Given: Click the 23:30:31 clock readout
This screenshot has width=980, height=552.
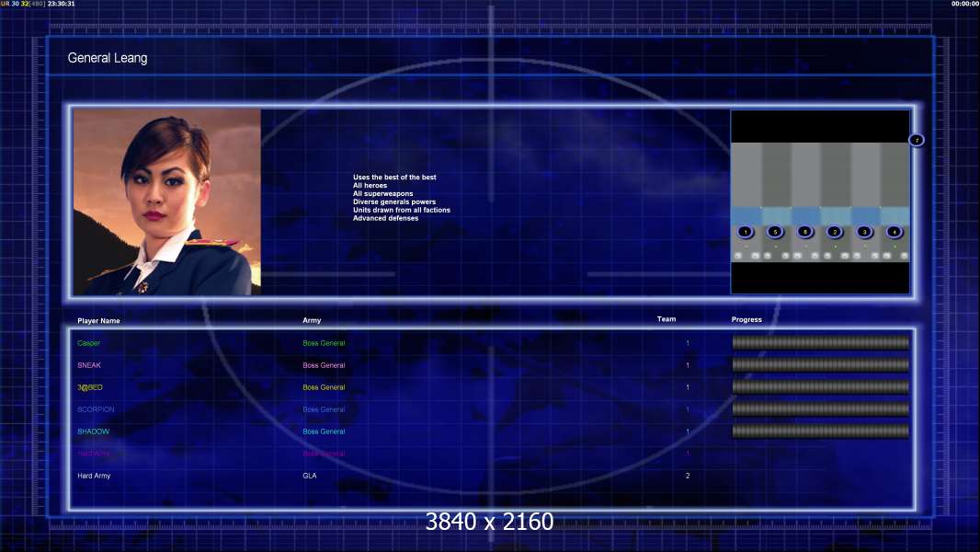Looking at the screenshot, I should [x=62, y=4].
